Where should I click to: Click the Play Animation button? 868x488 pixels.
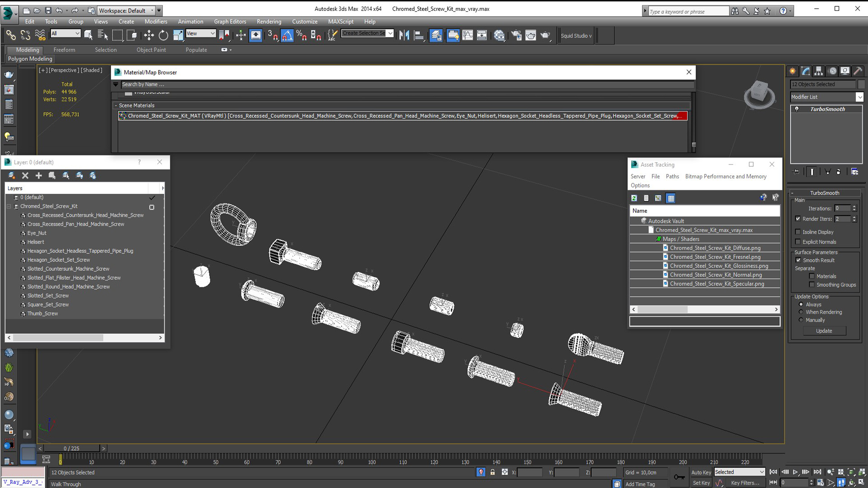795,472
